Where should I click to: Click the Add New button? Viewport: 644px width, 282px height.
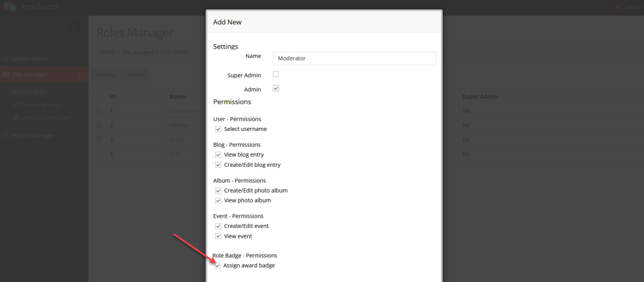[x=106, y=75]
